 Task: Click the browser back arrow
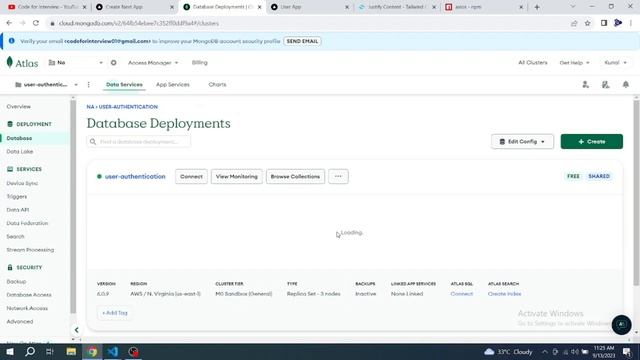[x=9, y=23]
